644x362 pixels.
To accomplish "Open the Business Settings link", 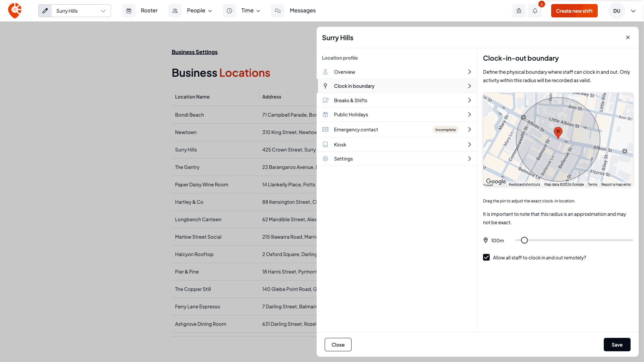I will click(195, 52).
